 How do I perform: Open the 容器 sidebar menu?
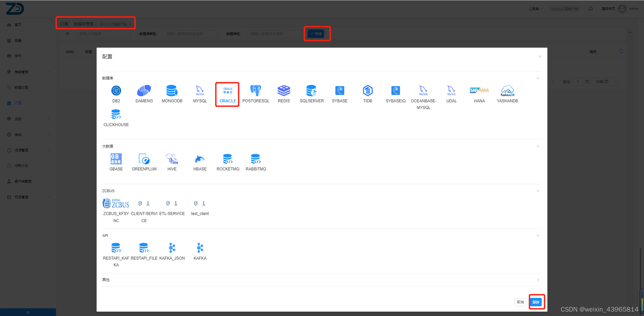click(18, 41)
